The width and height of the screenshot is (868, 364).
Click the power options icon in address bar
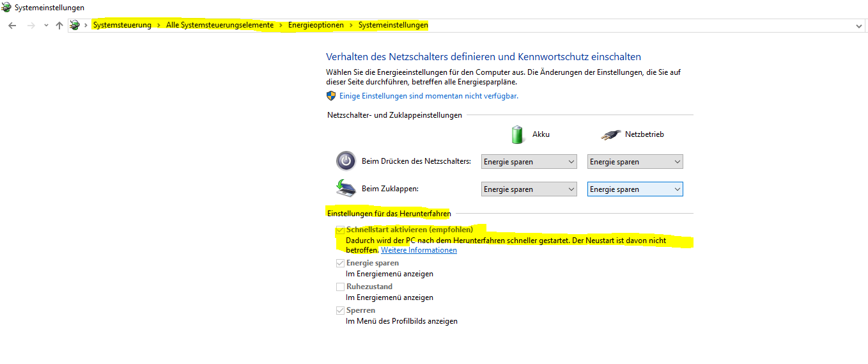pyautogui.click(x=75, y=25)
